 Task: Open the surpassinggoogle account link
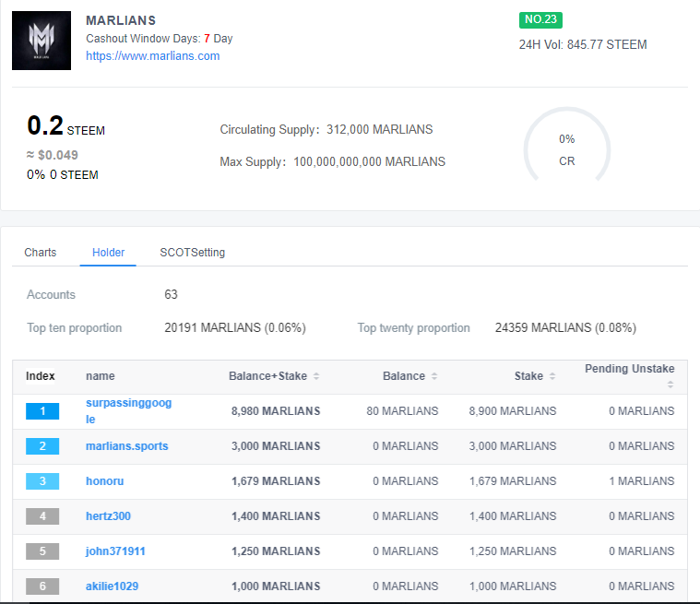tap(128, 410)
